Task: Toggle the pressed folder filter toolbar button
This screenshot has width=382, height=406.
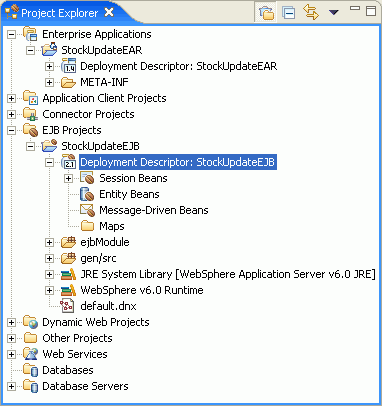Action: click(x=266, y=13)
